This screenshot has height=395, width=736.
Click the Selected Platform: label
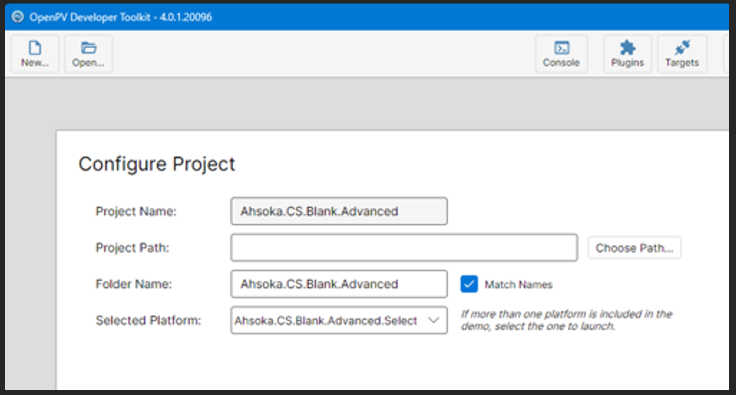coord(148,320)
